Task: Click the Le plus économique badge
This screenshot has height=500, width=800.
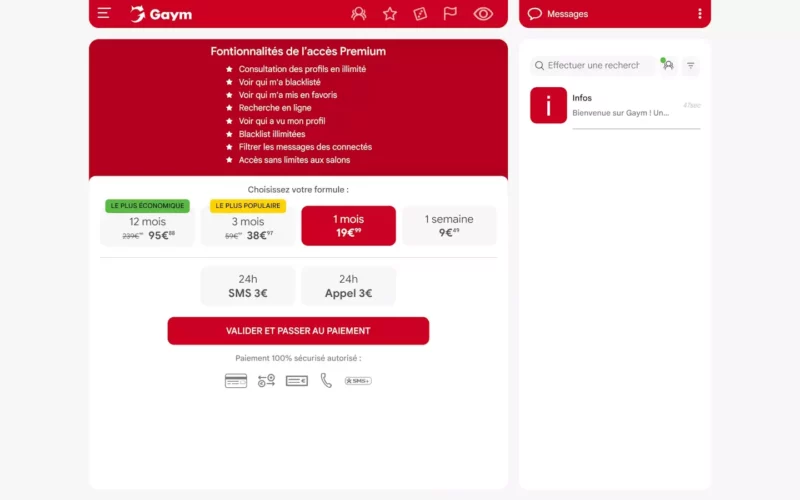Action: [147, 206]
